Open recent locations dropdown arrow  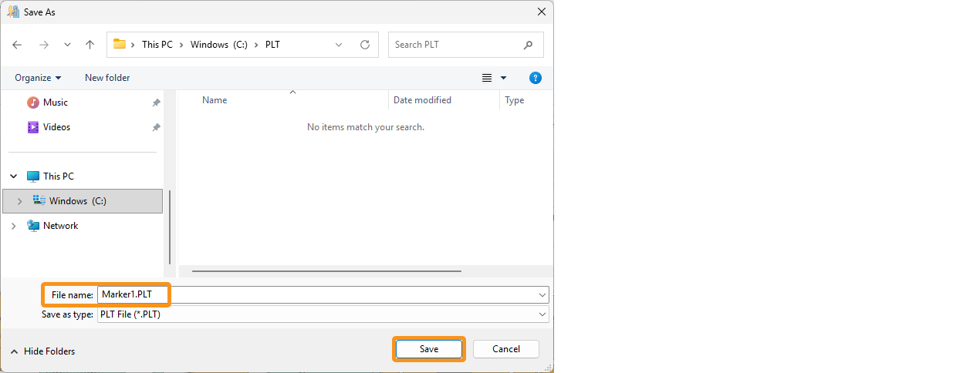point(67,45)
